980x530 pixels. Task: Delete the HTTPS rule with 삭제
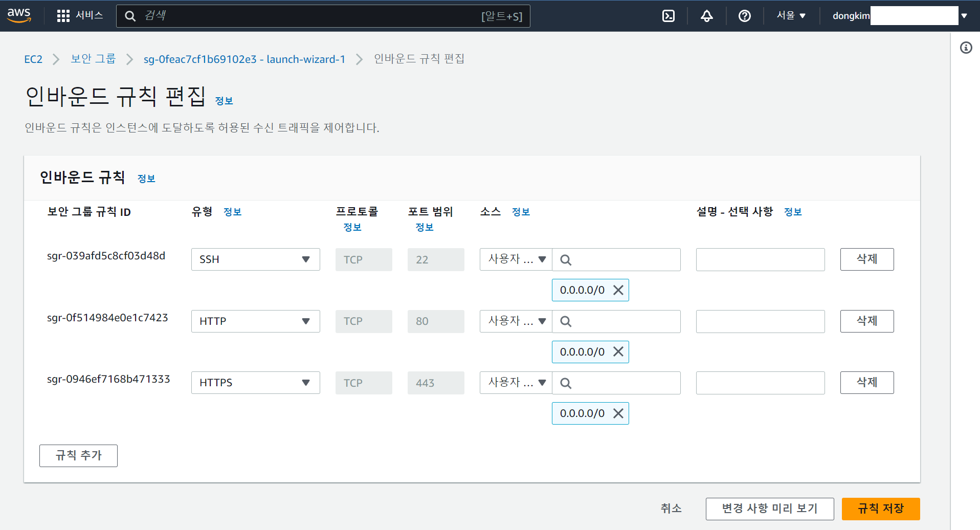pyautogui.click(x=866, y=382)
